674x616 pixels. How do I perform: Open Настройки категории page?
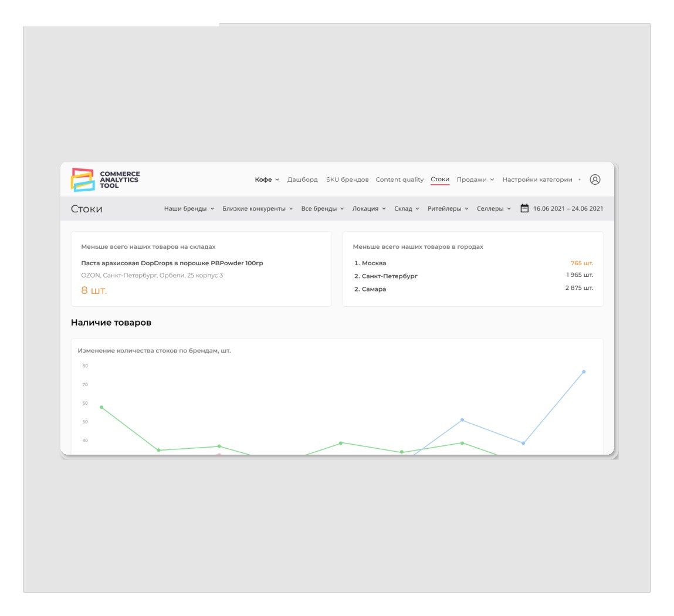point(537,180)
